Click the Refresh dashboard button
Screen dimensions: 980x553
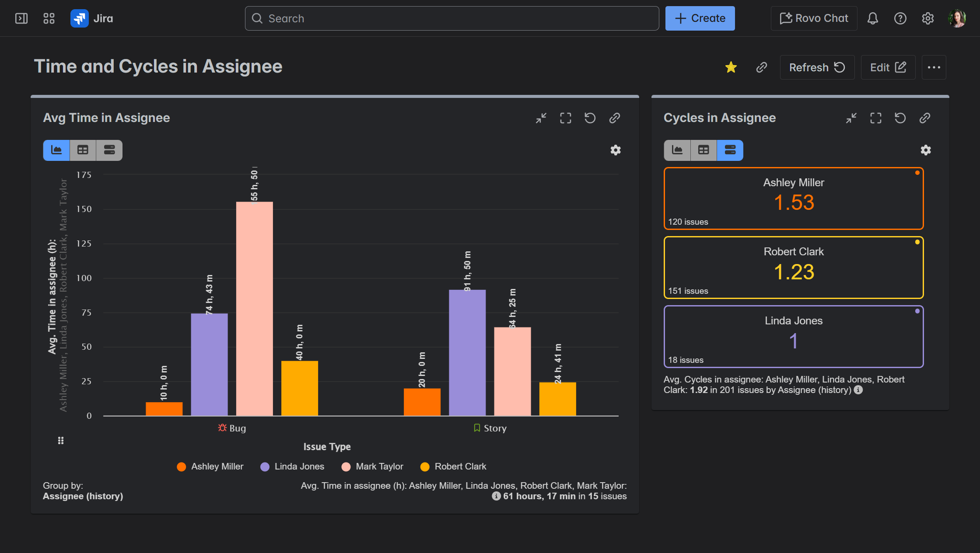817,67
